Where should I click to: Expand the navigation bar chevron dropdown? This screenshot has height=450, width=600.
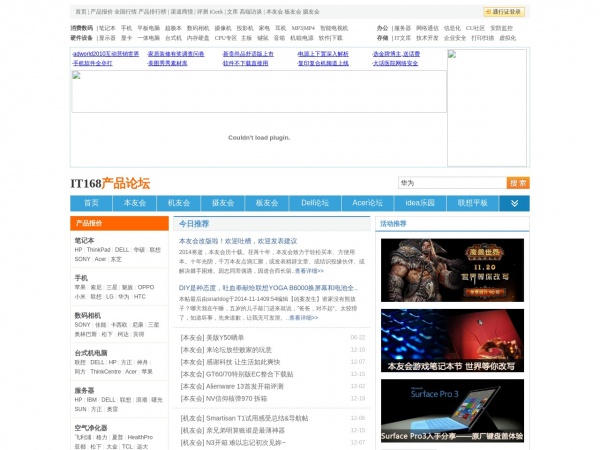(x=514, y=203)
